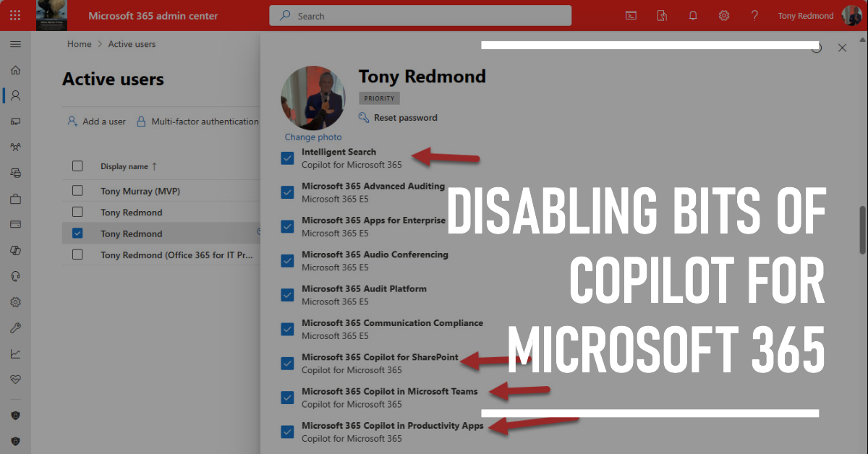Open the Settings gear in top bar

(723, 15)
